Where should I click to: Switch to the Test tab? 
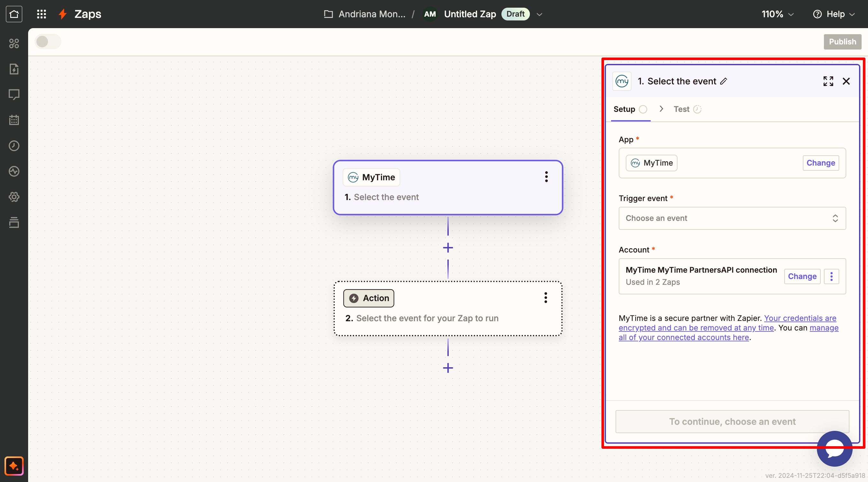click(681, 109)
